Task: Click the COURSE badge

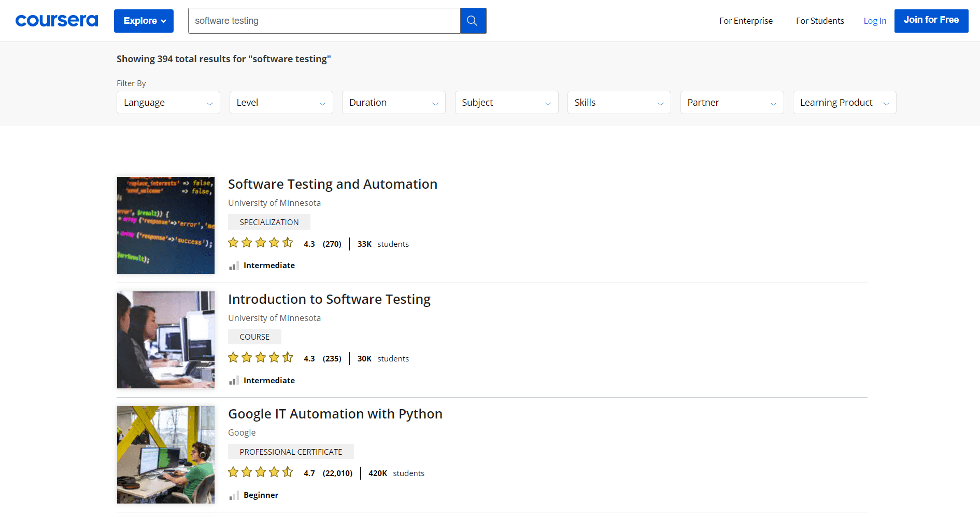Action: [254, 337]
